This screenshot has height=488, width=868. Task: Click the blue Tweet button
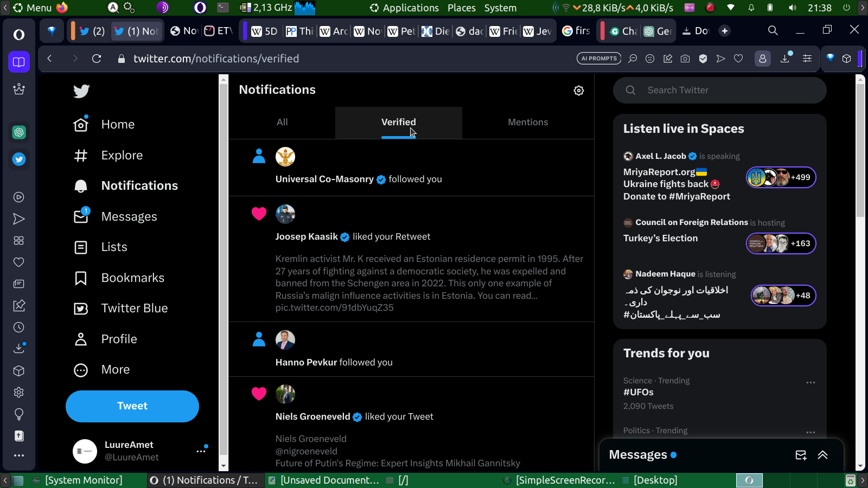coord(132,406)
